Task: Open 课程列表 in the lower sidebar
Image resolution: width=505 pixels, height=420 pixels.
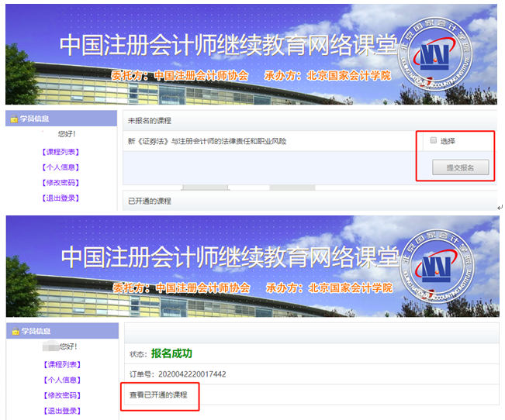Action: (x=62, y=365)
